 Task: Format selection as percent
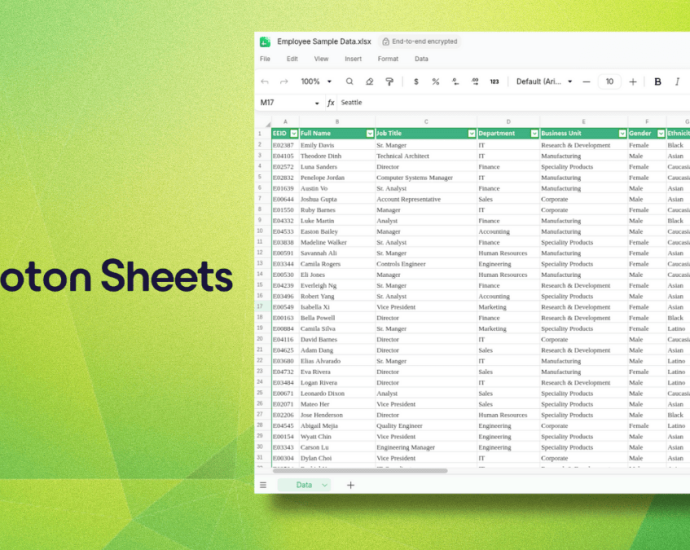(x=436, y=81)
